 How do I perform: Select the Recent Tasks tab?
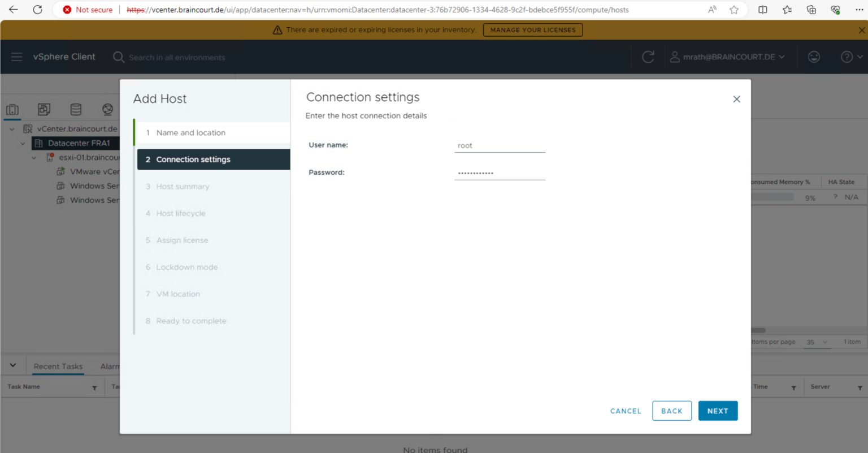tap(58, 366)
